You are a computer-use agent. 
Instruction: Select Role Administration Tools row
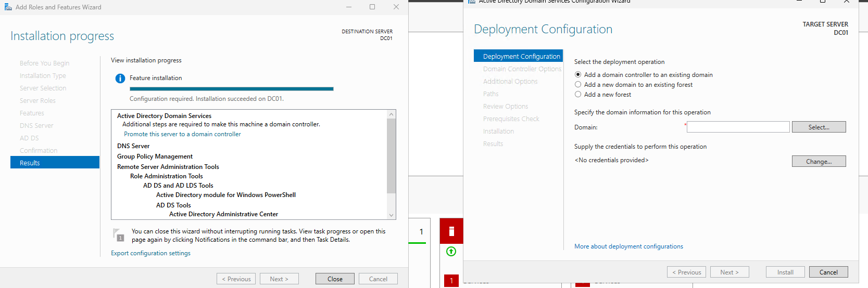[x=167, y=176]
